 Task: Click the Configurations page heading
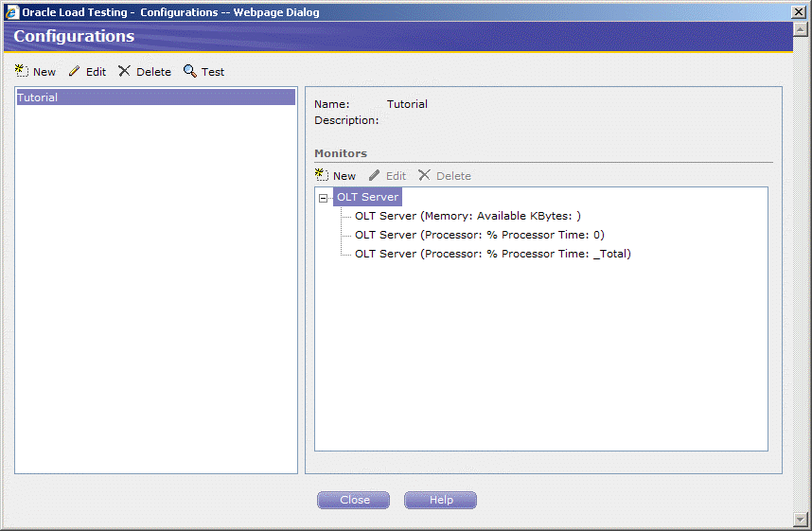(x=74, y=36)
